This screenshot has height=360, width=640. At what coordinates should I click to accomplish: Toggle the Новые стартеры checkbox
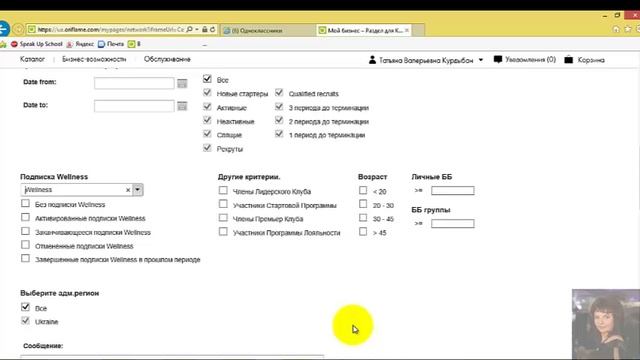coord(207,93)
